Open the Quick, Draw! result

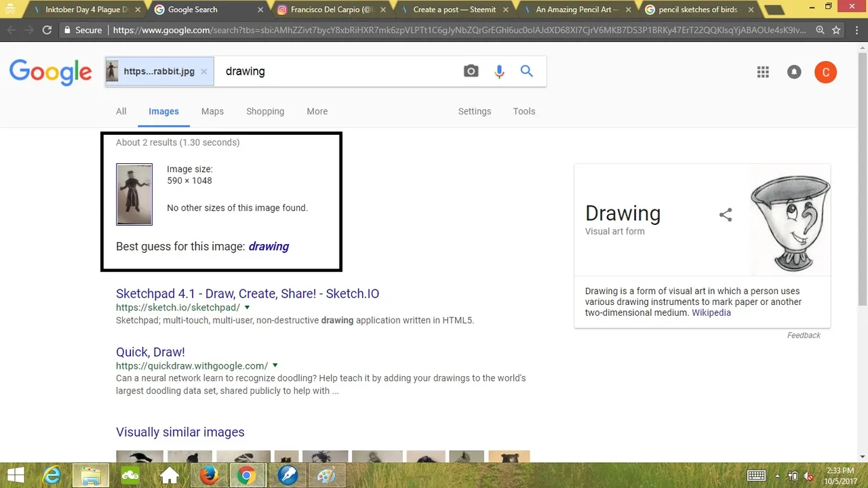(x=151, y=352)
